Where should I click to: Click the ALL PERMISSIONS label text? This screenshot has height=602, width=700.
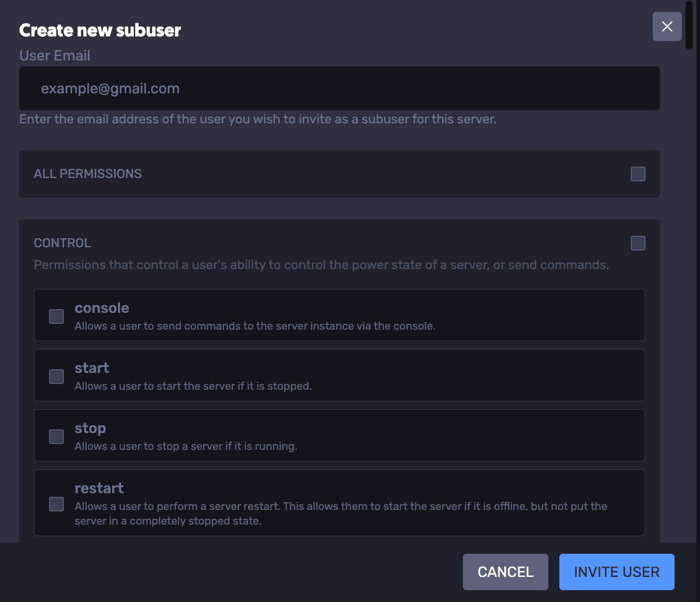pyautogui.click(x=88, y=174)
